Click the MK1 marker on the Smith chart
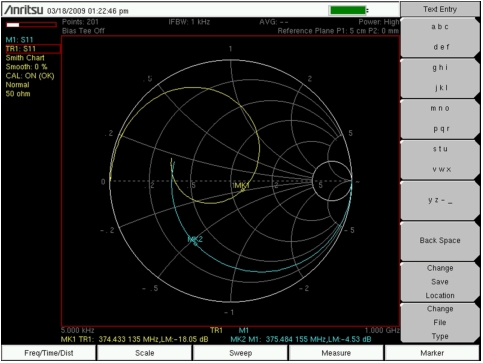The height and width of the screenshot is (363, 483). pyautogui.click(x=241, y=186)
